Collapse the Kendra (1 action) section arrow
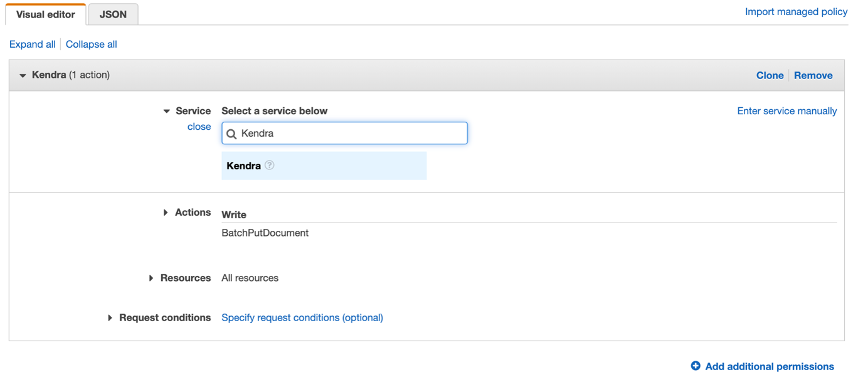Viewport: 868px width, 387px height. pos(23,75)
